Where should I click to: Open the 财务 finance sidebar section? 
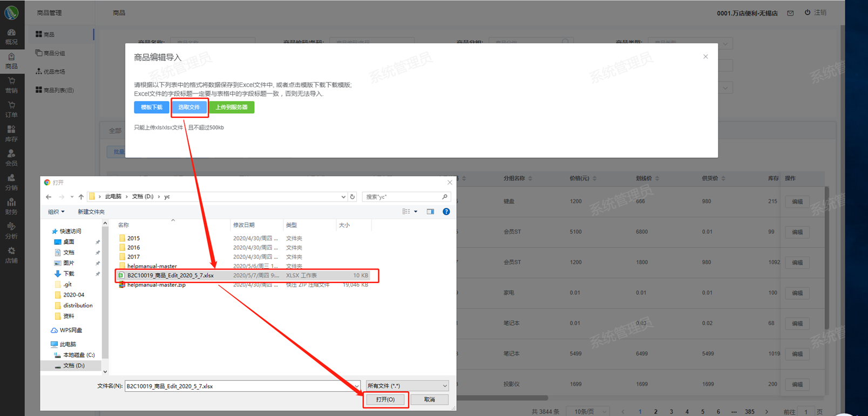point(11,207)
